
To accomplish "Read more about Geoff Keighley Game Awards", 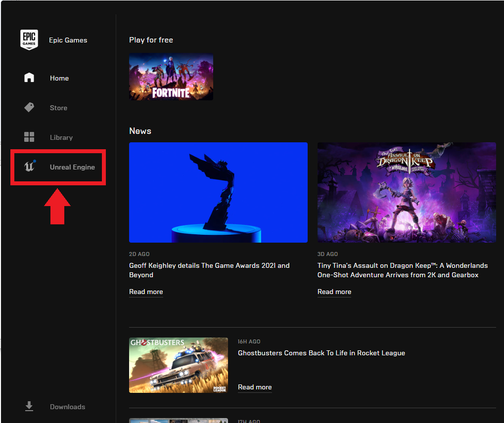I will click(146, 292).
